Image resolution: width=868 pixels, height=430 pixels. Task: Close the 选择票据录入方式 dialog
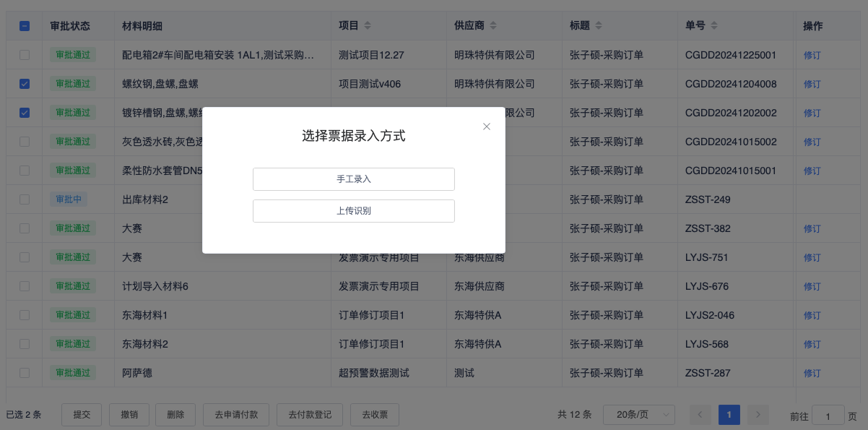pyautogui.click(x=487, y=126)
